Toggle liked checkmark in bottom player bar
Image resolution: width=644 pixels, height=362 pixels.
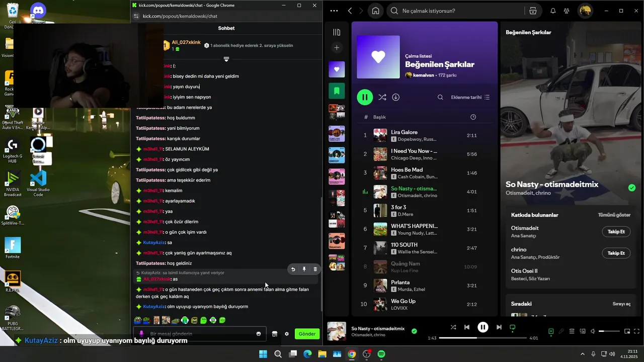coord(414,331)
